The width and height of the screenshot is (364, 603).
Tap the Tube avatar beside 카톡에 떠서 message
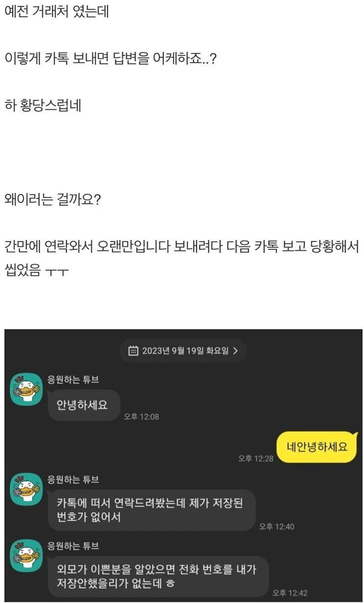[26, 489]
